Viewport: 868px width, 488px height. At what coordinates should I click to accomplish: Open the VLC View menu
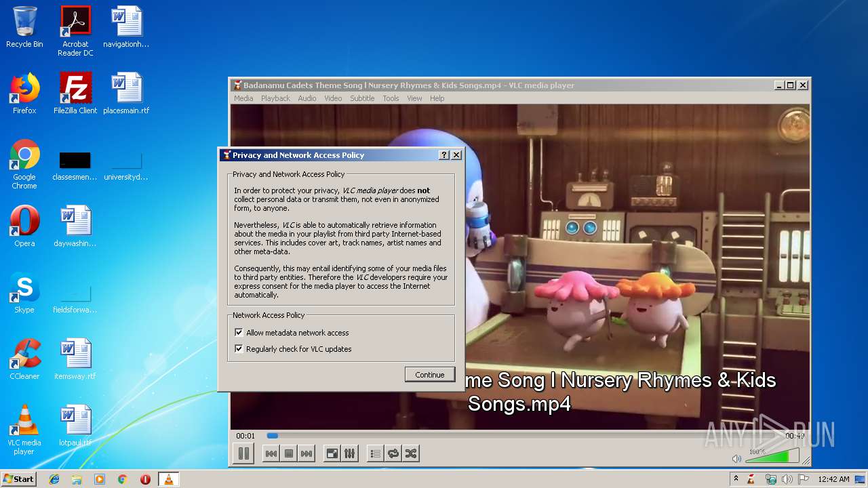(414, 98)
